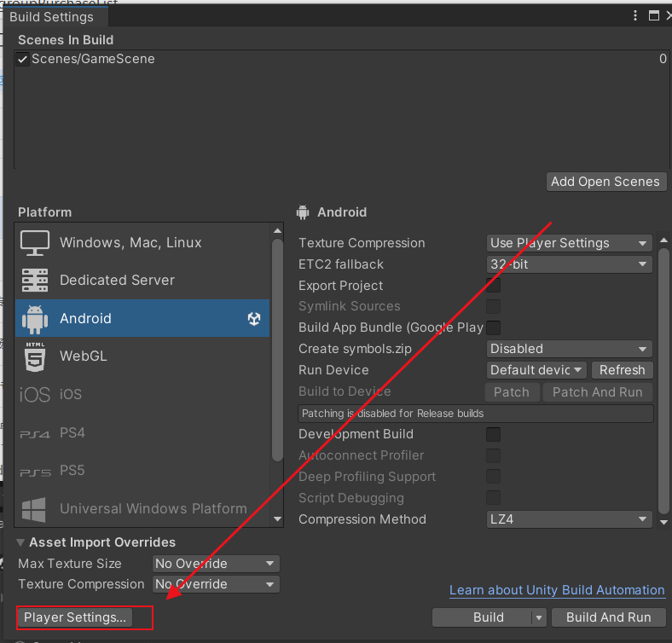
Task: Click the PS4 logo icon
Action: [35, 434]
